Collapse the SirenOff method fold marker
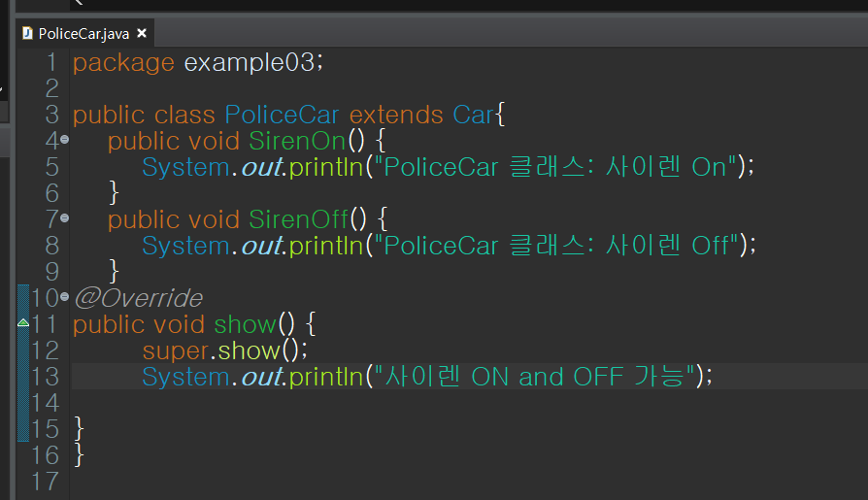Screen dimensions: 868x500 [65, 218]
